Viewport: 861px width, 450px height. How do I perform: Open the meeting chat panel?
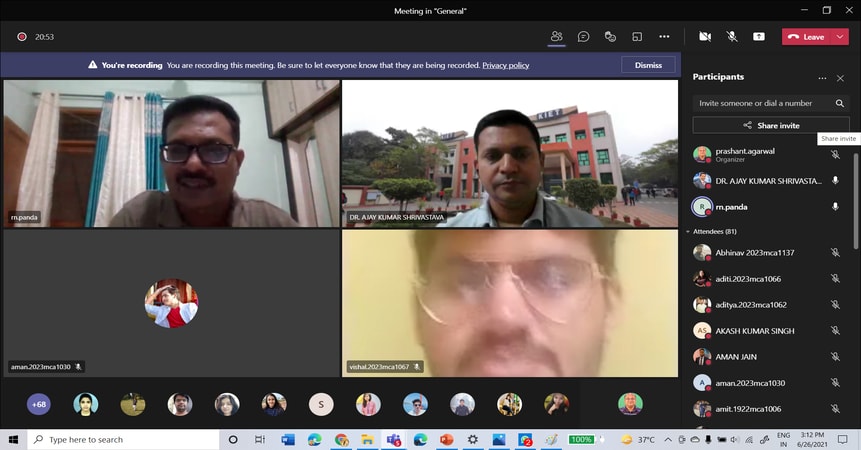click(583, 37)
